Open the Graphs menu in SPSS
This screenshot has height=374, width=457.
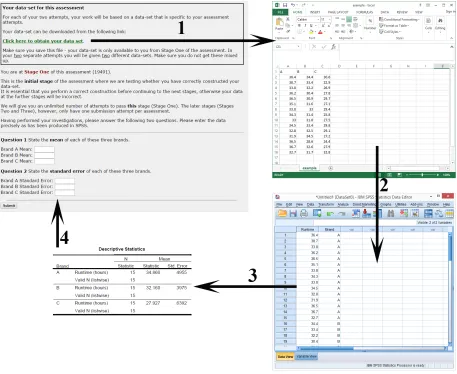(x=386, y=204)
